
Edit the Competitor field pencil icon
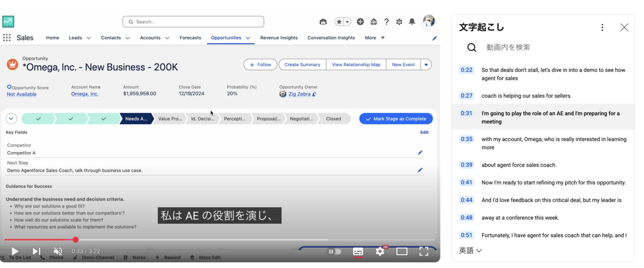pyautogui.click(x=420, y=153)
